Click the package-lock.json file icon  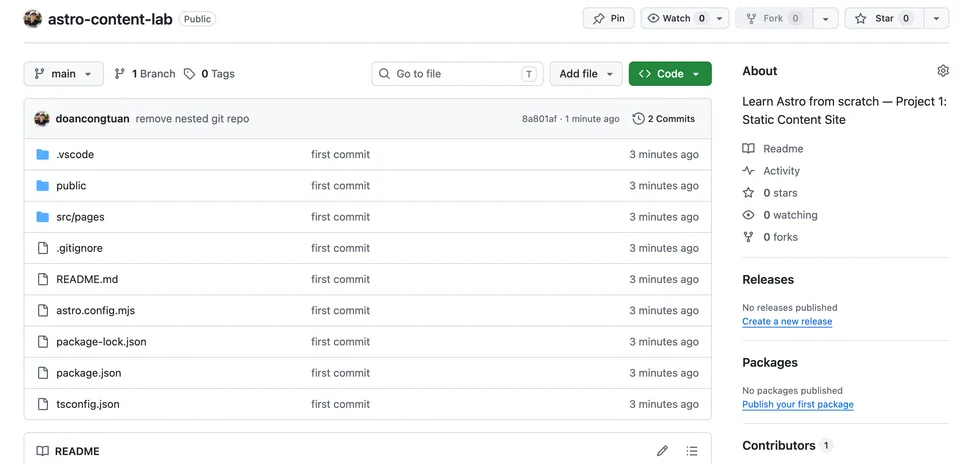42,342
